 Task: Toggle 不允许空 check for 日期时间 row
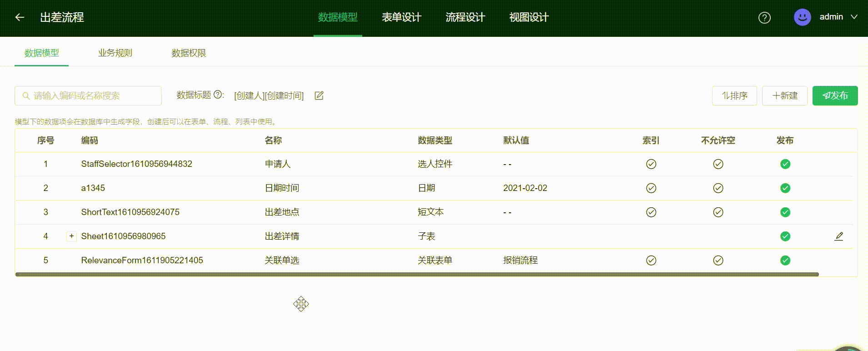coord(718,188)
